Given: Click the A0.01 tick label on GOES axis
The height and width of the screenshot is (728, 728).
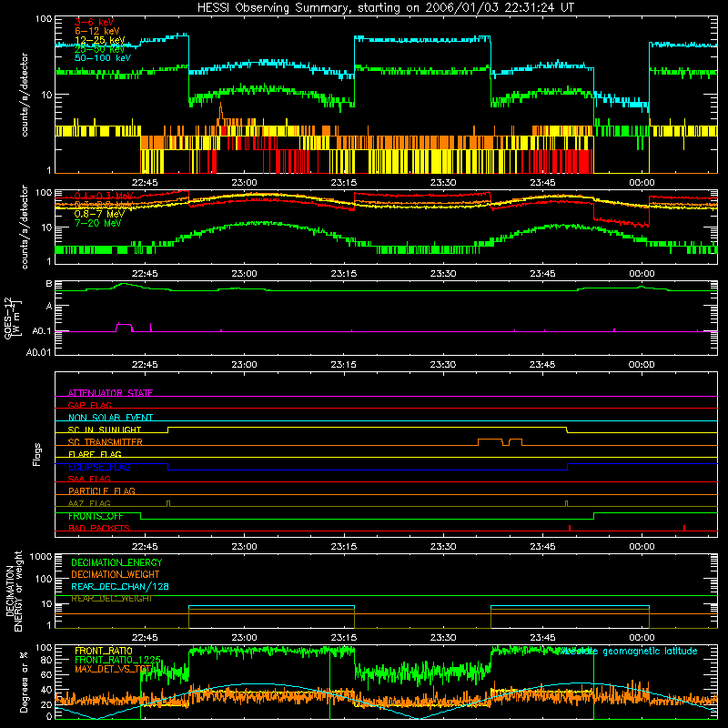Looking at the screenshot, I should tap(38, 352).
